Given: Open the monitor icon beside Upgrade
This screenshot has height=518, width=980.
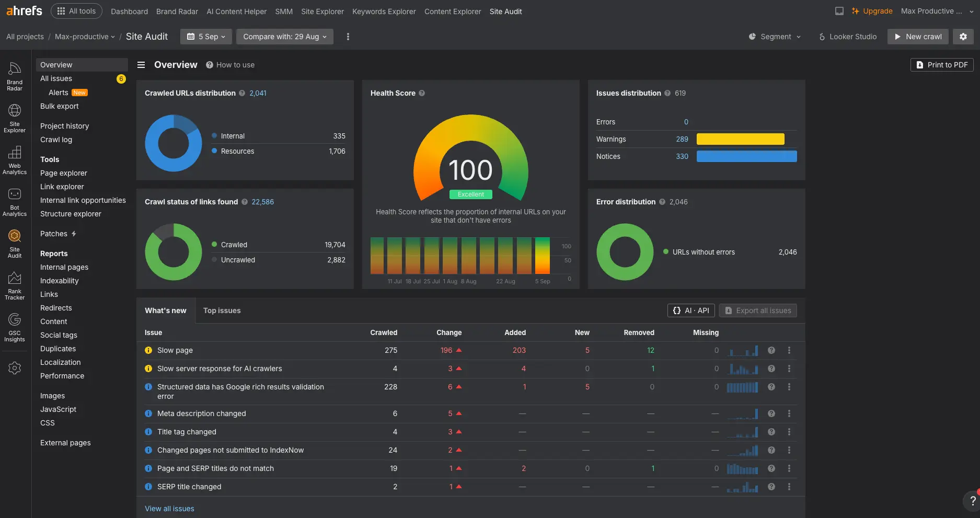Looking at the screenshot, I should pos(839,11).
